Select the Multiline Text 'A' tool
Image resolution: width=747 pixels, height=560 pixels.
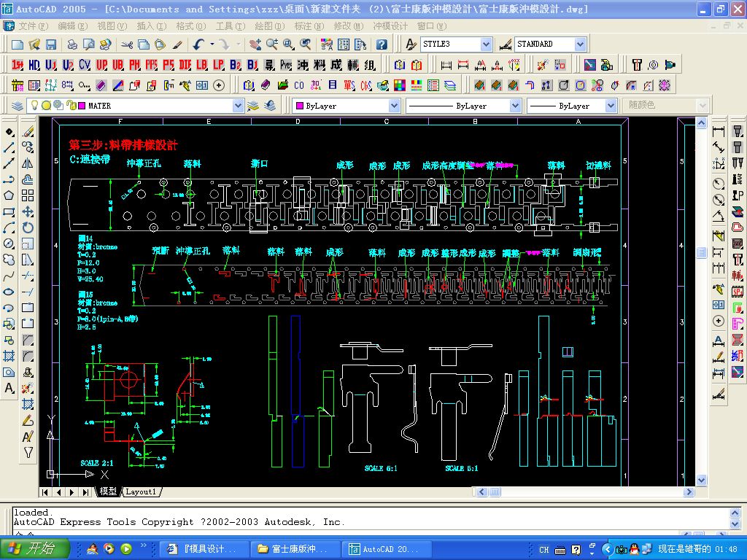[x=9, y=389]
